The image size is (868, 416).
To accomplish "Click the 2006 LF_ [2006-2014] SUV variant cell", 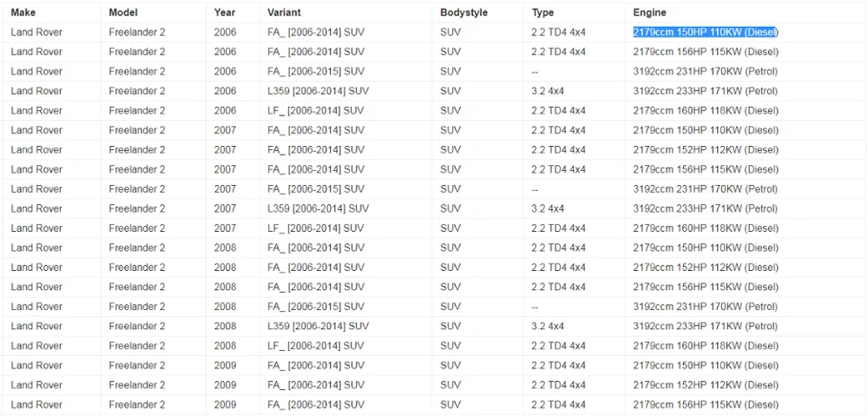I will click(315, 110).
